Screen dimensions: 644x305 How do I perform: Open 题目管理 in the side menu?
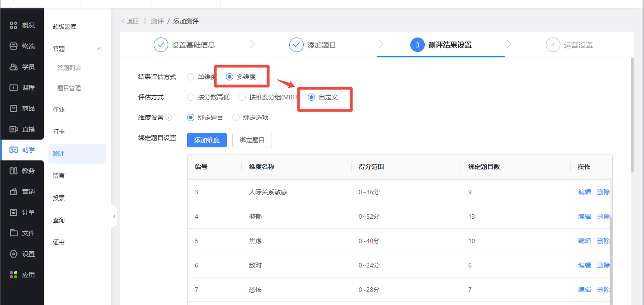click(x=69, y=88)
